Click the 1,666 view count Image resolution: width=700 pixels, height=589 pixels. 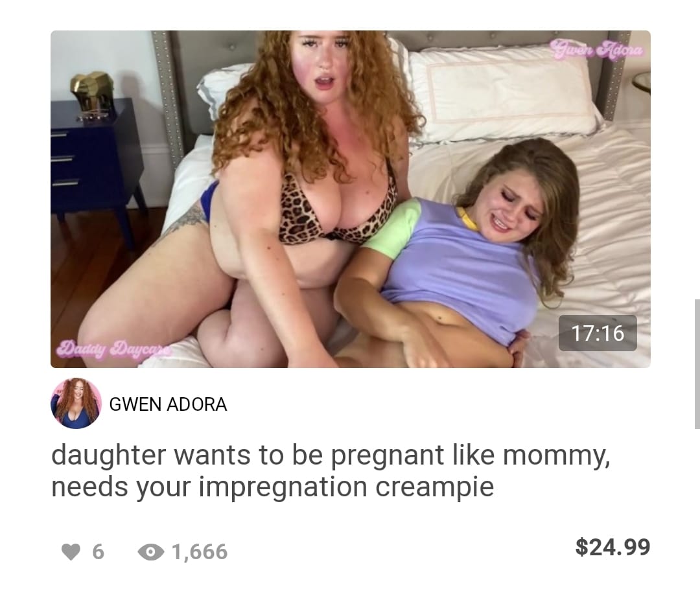pyautogui.click(x=200, y=552)
